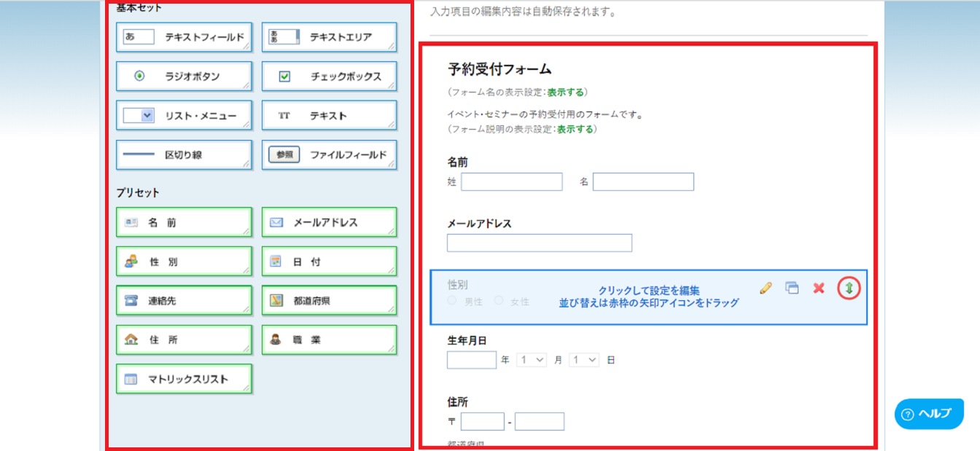The height and width of the screenshot is (451, 980).
Task: Open the birth day dropdown
Action: (584, 360)
